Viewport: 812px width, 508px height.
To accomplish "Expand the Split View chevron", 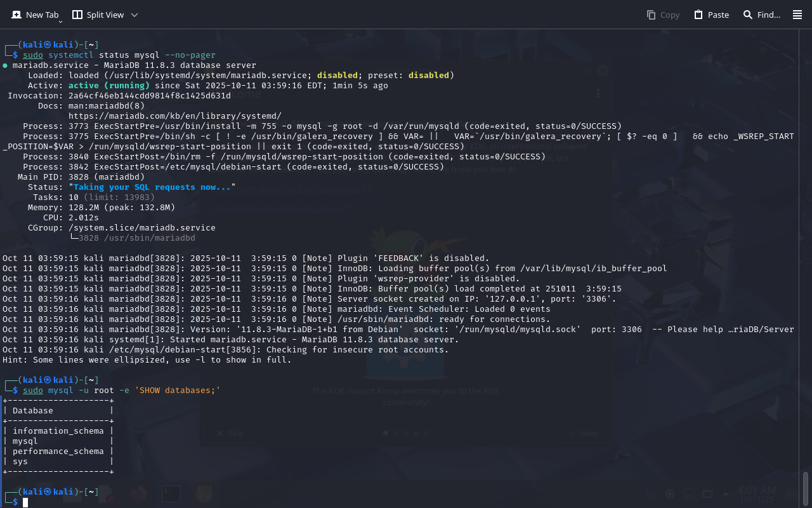I will point(134,15).
